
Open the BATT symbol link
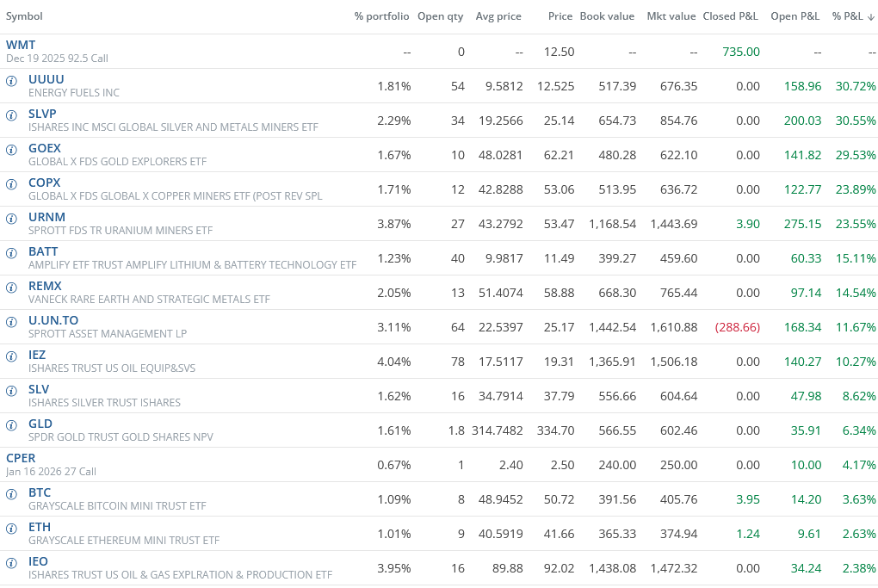tap(43, 251)
